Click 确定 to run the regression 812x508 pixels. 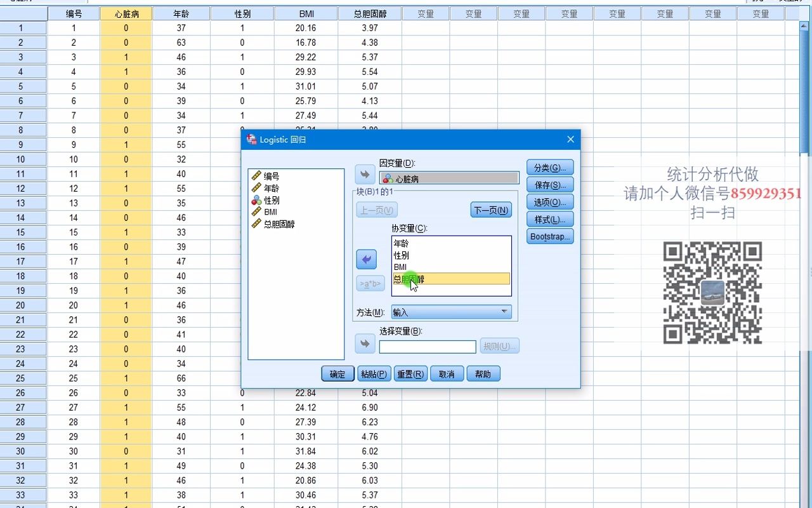[337, 374]
